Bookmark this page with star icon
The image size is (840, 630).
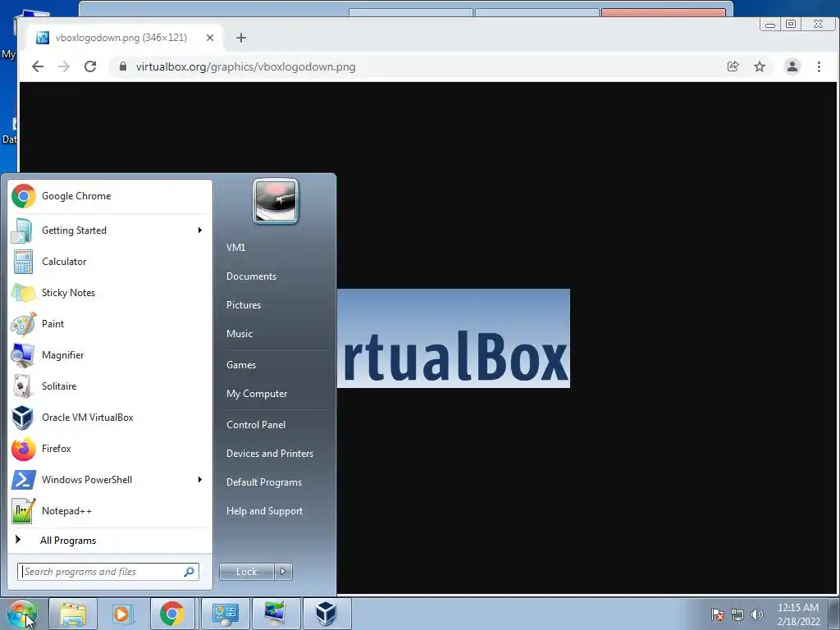tap(760, 66)
